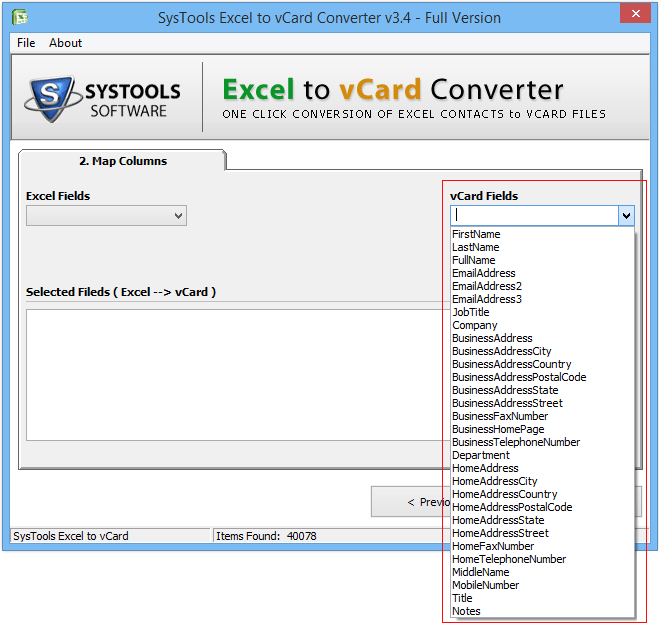The width and height of the screenshot is (659, 625).
Task: Choose BusinessAddress option
Action: coord(542,338)
